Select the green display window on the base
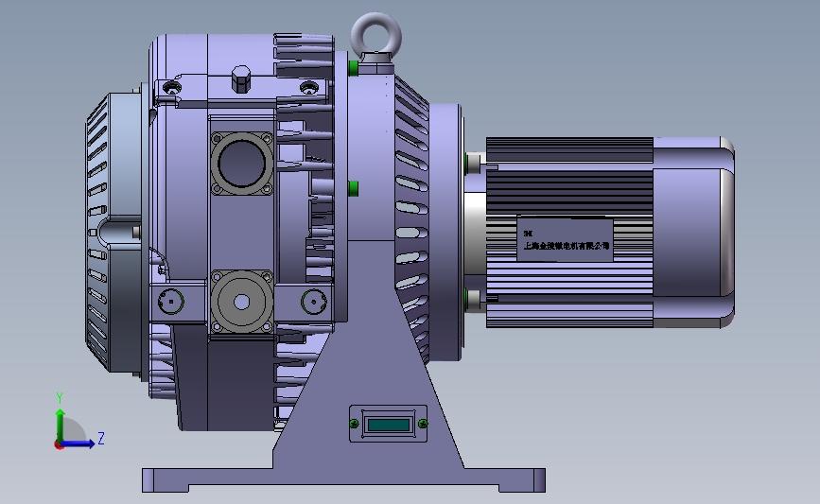Screen dimensions: 820x504 point(389,424)
